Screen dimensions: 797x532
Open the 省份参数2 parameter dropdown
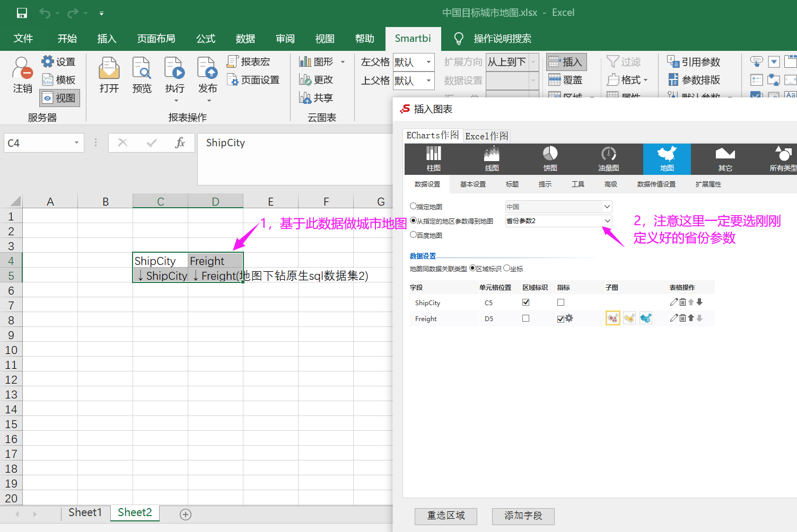[x=607, y=221]
